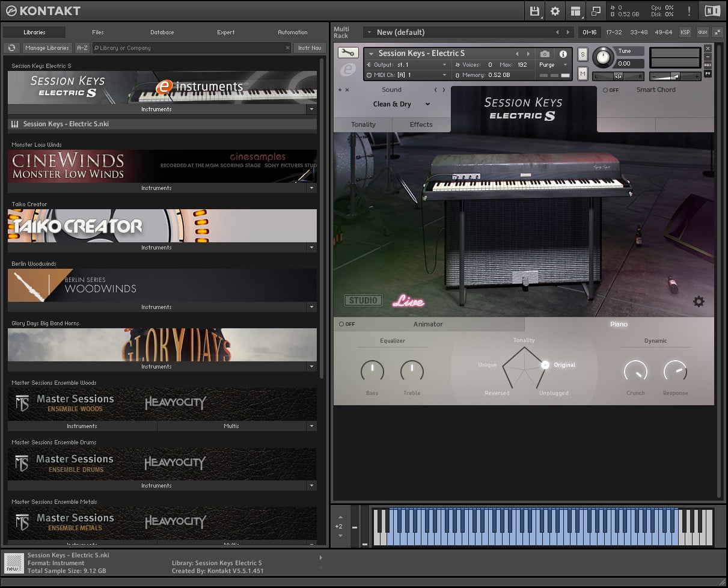Click the A-Z sort button

coord(82,47)
